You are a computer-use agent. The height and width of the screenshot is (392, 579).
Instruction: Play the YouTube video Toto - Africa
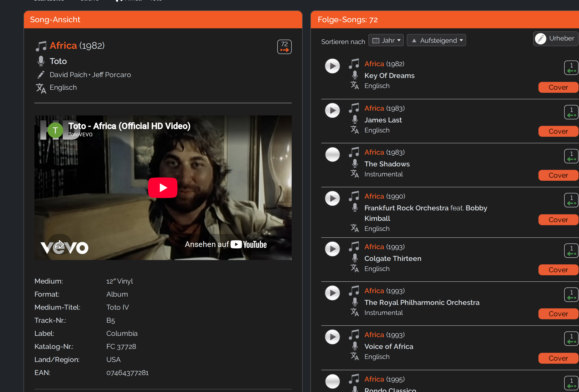point(163,188)
